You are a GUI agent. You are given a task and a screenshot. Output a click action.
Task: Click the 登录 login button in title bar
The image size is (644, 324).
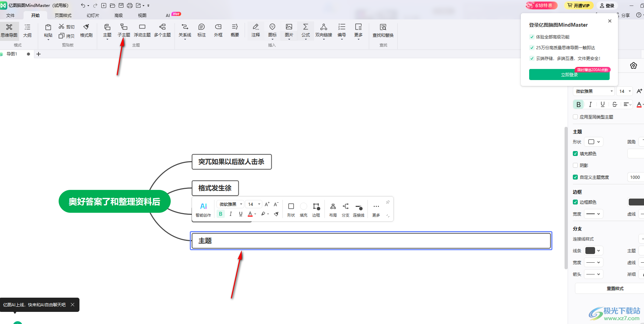(607, 6)
